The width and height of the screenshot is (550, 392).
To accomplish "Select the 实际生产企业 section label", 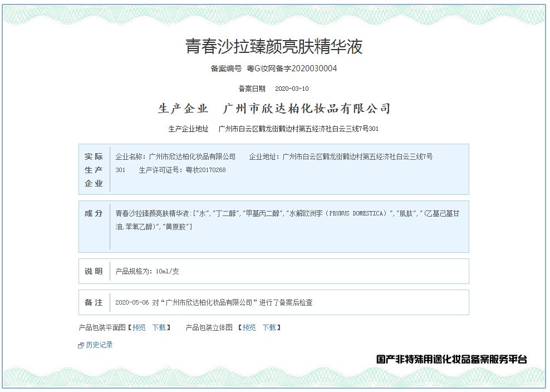I will [x=94, y=170].
